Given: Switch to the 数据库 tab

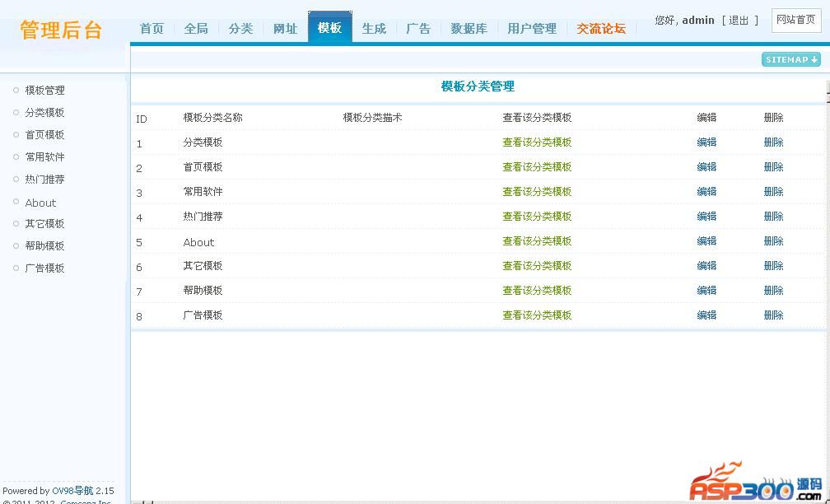Looking at the screenshot, I should (x=469, y=28).
